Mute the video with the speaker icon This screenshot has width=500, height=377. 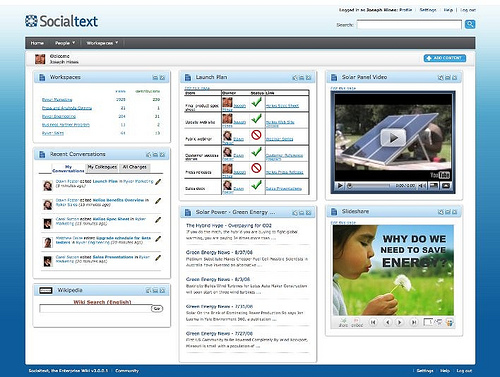(422, 186)
